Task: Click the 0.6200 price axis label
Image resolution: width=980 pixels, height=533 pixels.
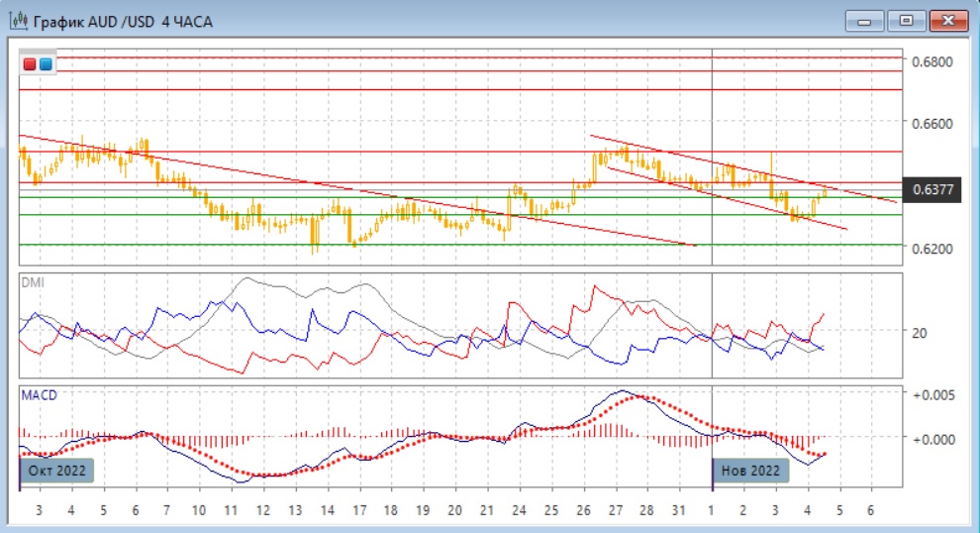Action: (x=931, y=249)
